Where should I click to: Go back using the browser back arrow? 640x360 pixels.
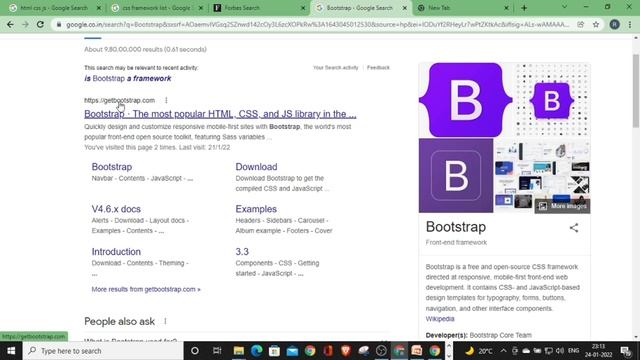coord(10,24)
